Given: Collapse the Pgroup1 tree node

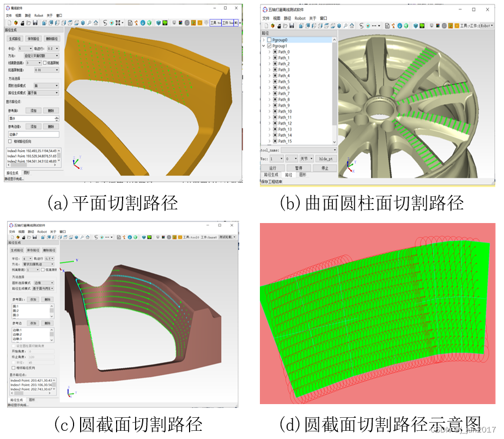Looking at the screenshot, I should coord(264,46).
